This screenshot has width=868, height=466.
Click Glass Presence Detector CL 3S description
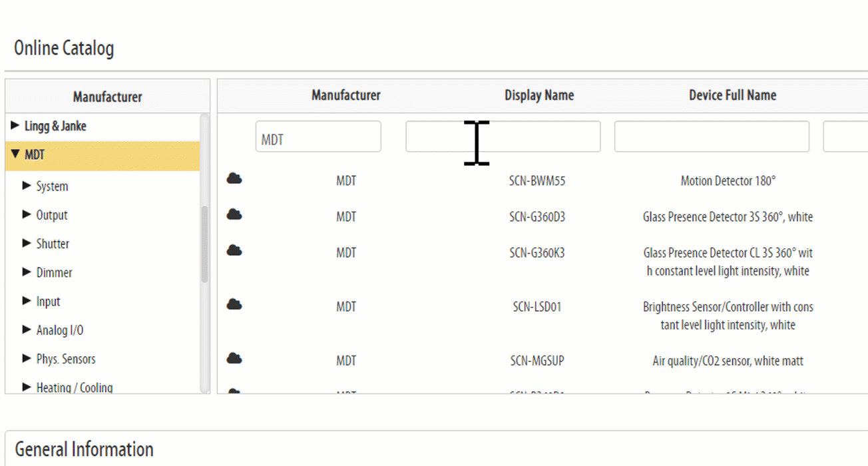[728, 262]
